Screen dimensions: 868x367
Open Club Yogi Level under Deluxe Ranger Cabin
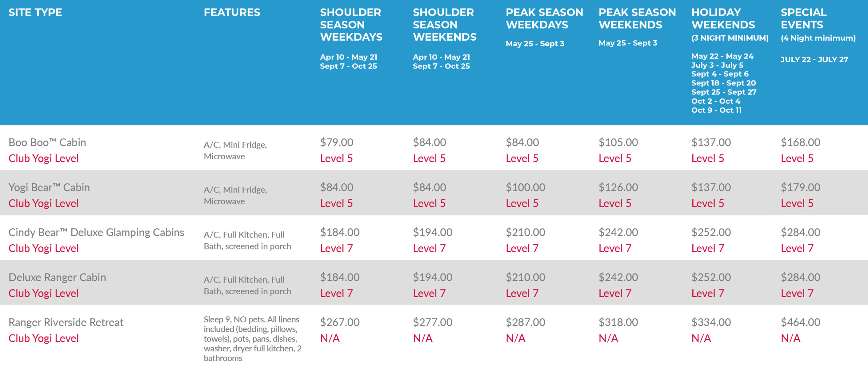pos(43,293)
